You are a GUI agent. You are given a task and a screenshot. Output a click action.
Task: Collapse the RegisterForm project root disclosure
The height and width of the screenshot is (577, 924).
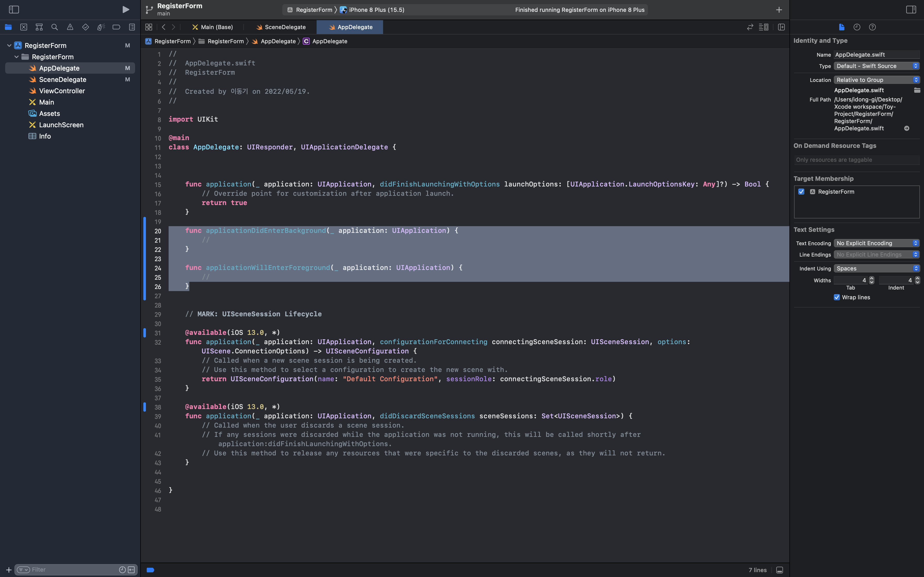[x=9, y=45]
